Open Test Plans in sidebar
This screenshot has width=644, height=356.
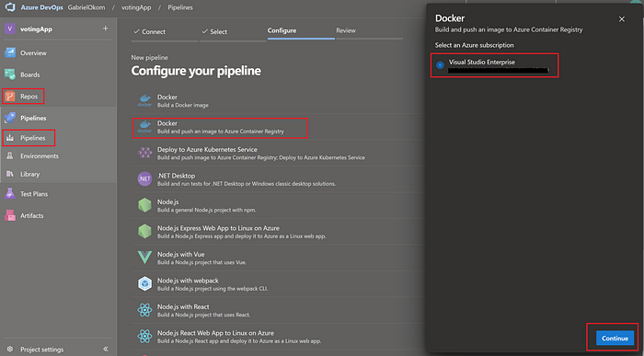point(34,194)
